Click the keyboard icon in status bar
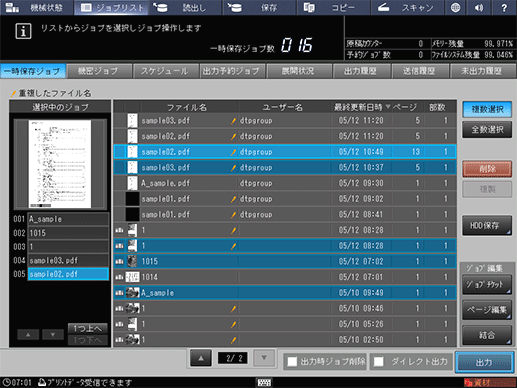Image resolution: width=517 pixels, height=388 pixels. 264,382
